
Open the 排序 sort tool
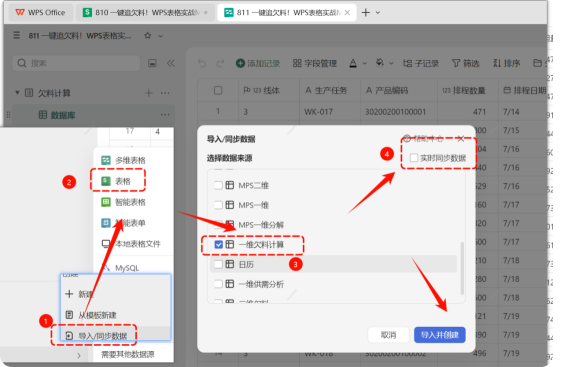coord(507,64)
